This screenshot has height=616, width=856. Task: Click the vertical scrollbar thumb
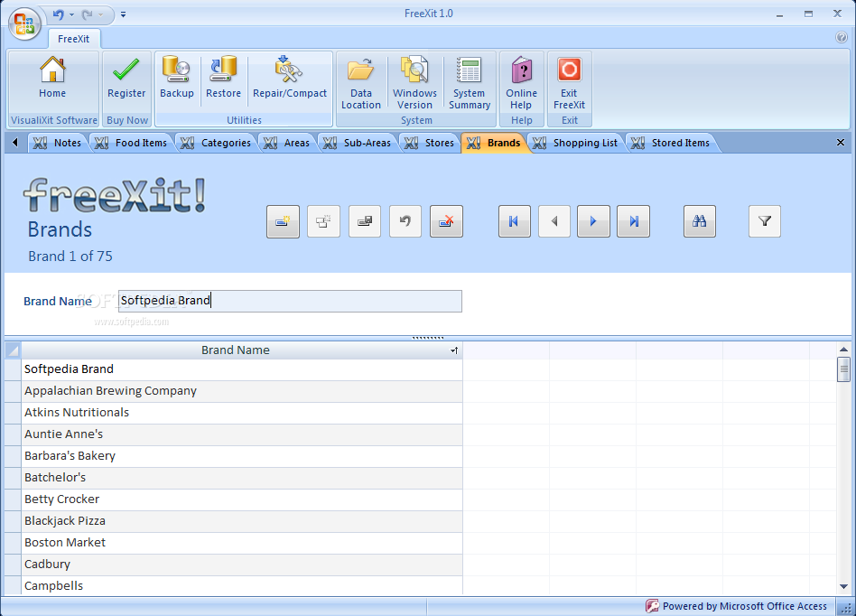(843, 369)
